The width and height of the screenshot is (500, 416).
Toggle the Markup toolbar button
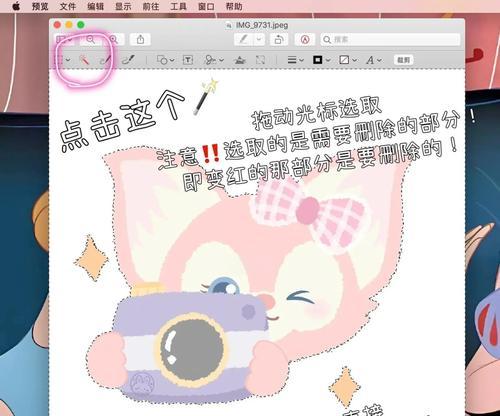(305, 40)
